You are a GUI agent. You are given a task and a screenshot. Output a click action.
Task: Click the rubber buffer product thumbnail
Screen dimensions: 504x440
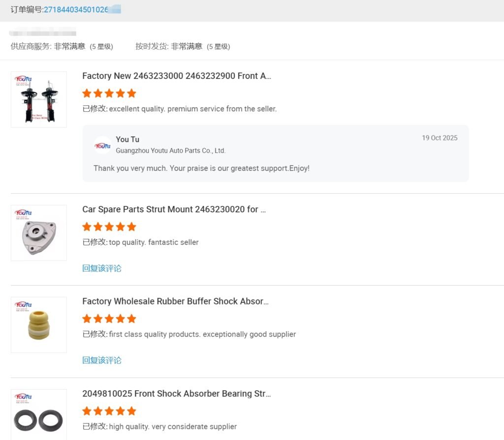tap(39, 325)
